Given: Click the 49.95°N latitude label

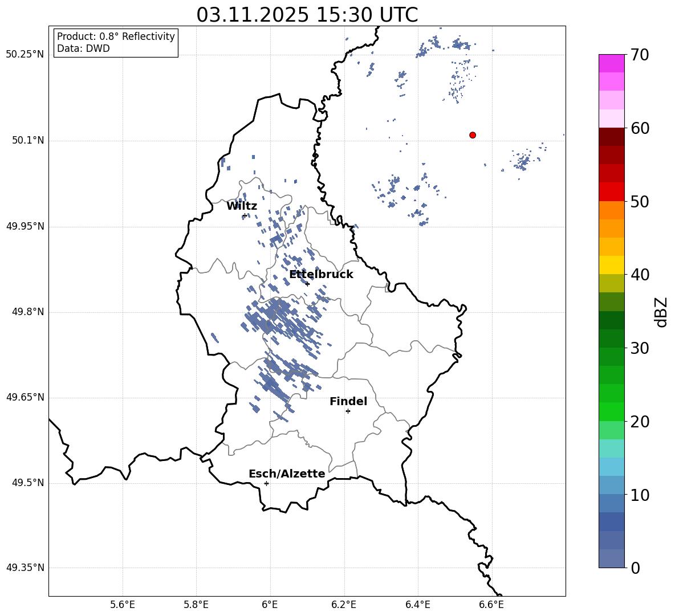Looking at the screenshot, I should pos(25,226).
